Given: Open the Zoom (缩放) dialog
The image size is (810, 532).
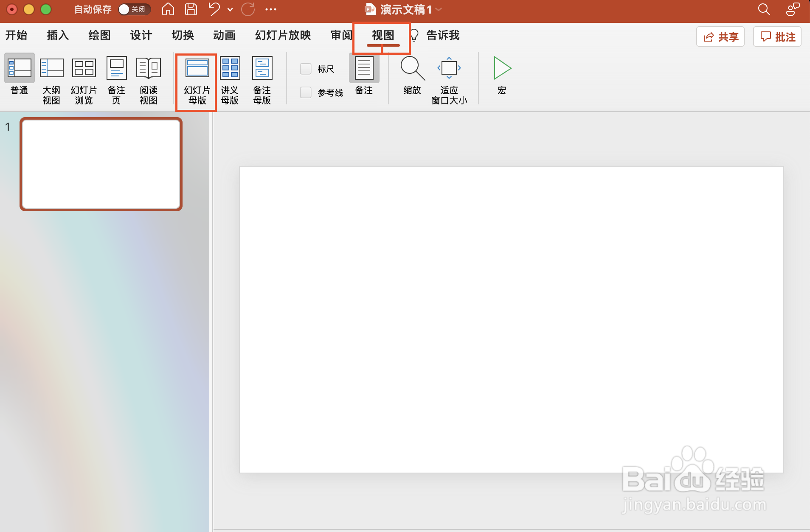Looking at the screenshot, I should (x=412, y=76).
